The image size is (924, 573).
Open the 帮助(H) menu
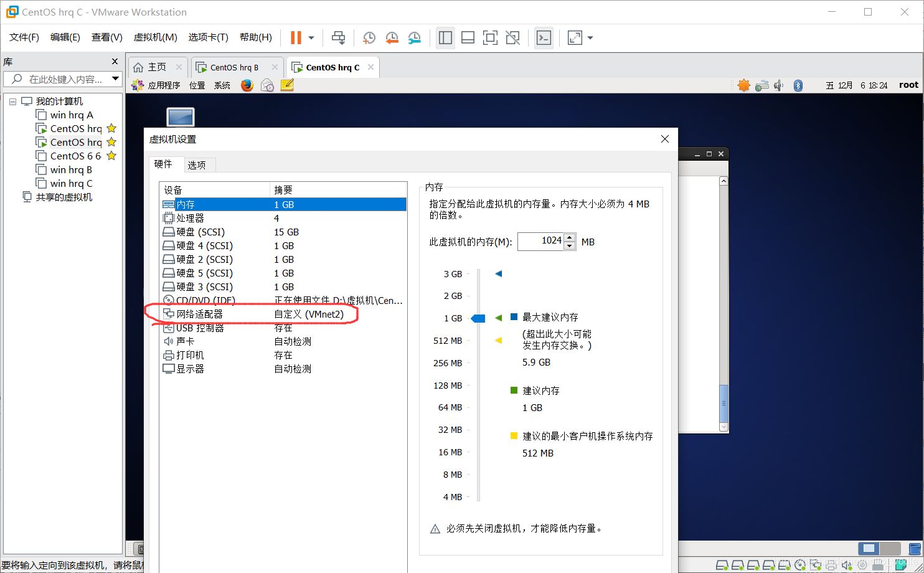point(256,37)
